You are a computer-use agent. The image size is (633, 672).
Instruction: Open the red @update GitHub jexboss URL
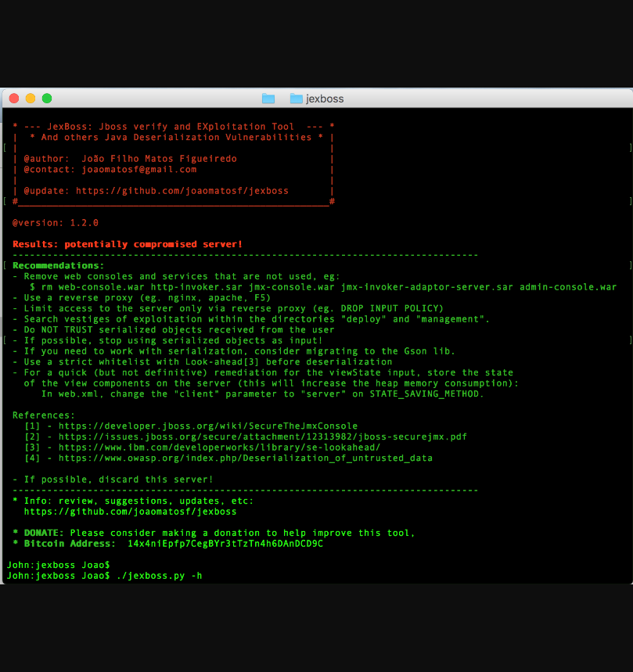182,191
